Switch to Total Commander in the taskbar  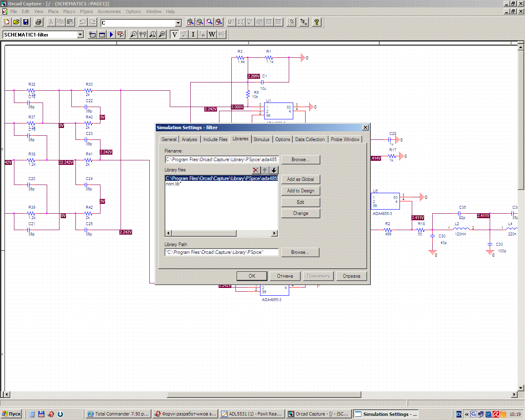pyautogui.click(x=119, y=414)
